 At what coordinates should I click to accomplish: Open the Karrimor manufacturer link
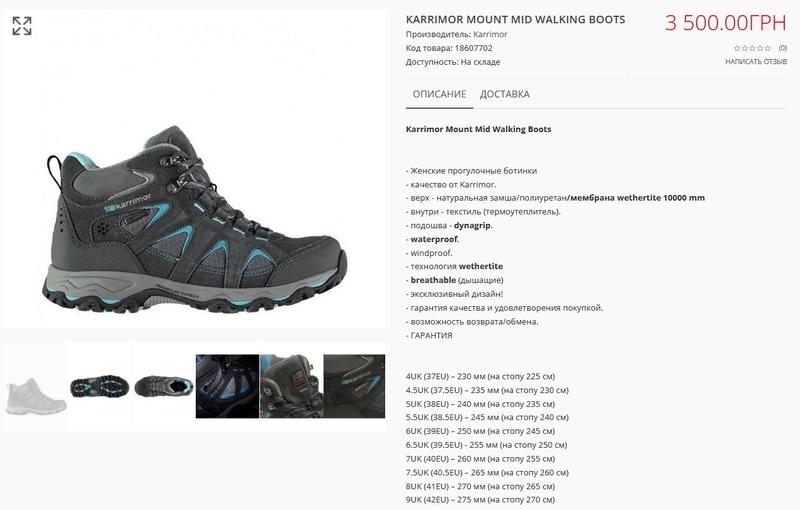(x=490, y=34)
